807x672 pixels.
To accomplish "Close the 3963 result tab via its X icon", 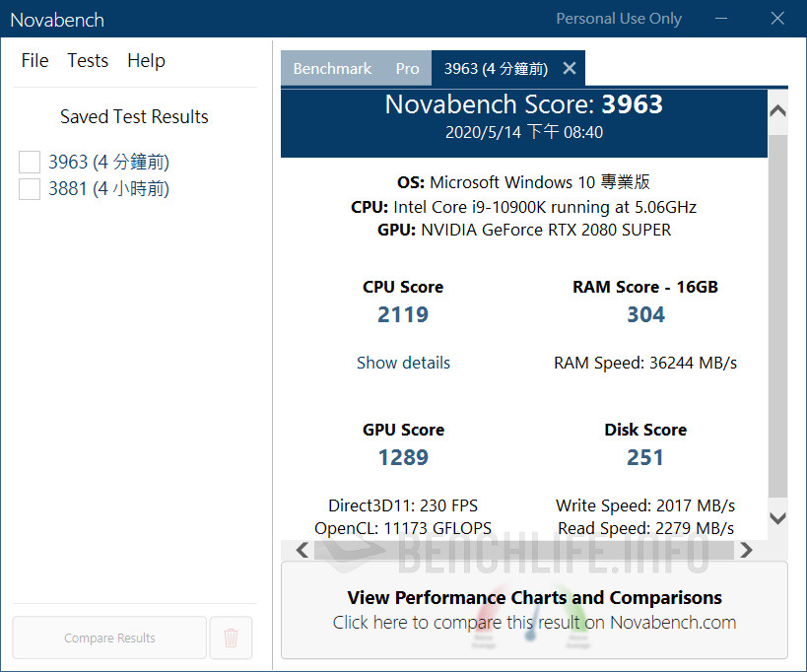I will tap(569, 69).
